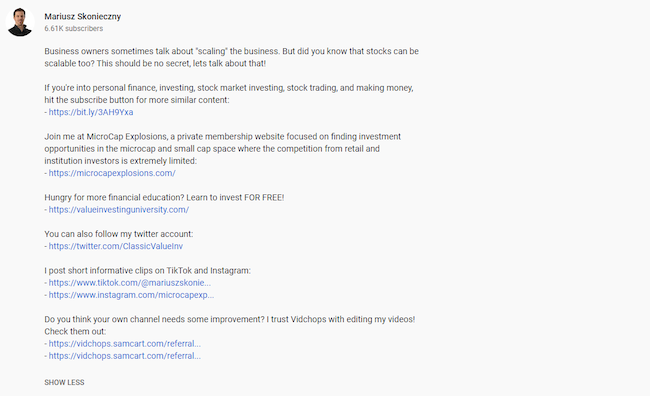This screenshot has width=650, height=396.
Task: Click the second vidchops.samcart.com referral link
Action: pyautogui.click(x=125, y=356)
